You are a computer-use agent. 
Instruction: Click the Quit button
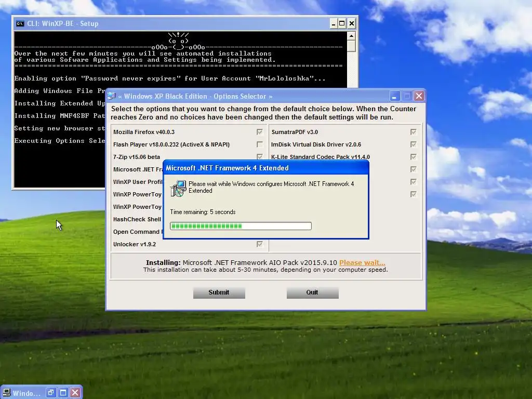pyautogui.click(x=312, y=292)
